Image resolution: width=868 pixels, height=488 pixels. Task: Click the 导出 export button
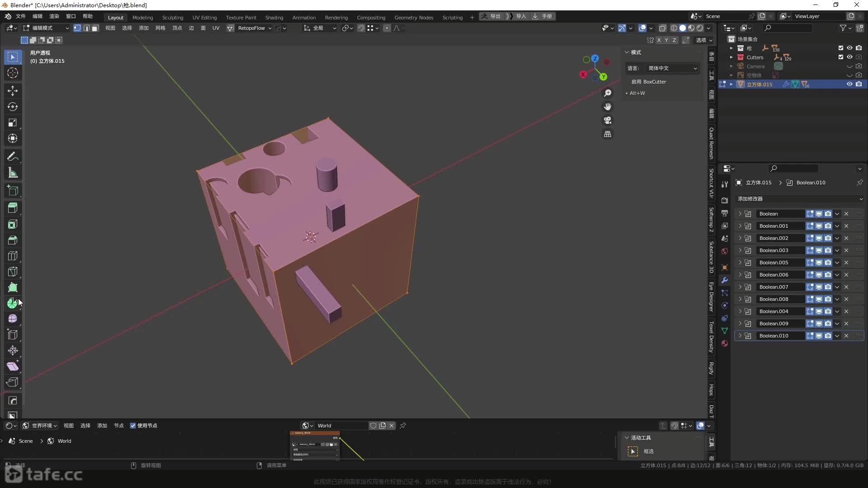tap(492, 16)
